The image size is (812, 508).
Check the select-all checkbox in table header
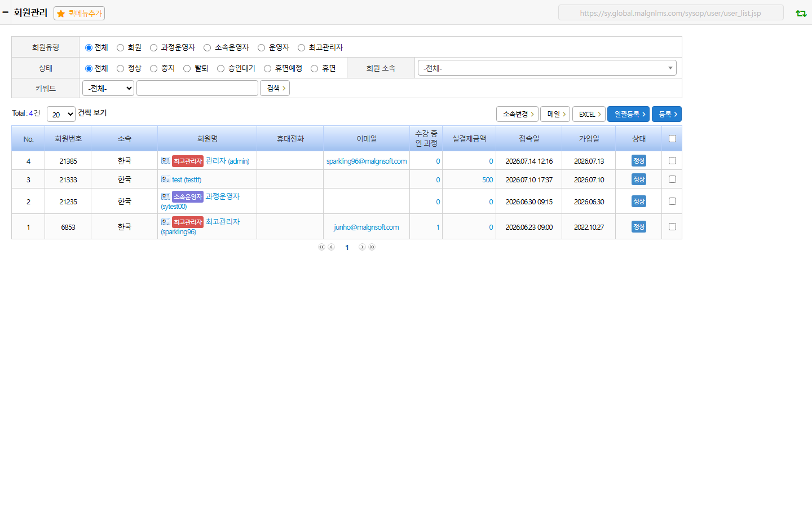click(672, 139)
